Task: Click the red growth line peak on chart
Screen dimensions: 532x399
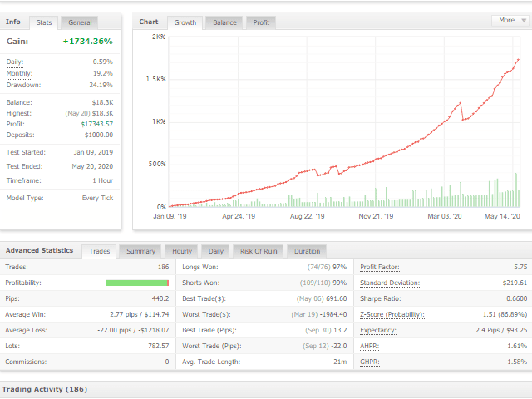Action: tap(520, 60)
